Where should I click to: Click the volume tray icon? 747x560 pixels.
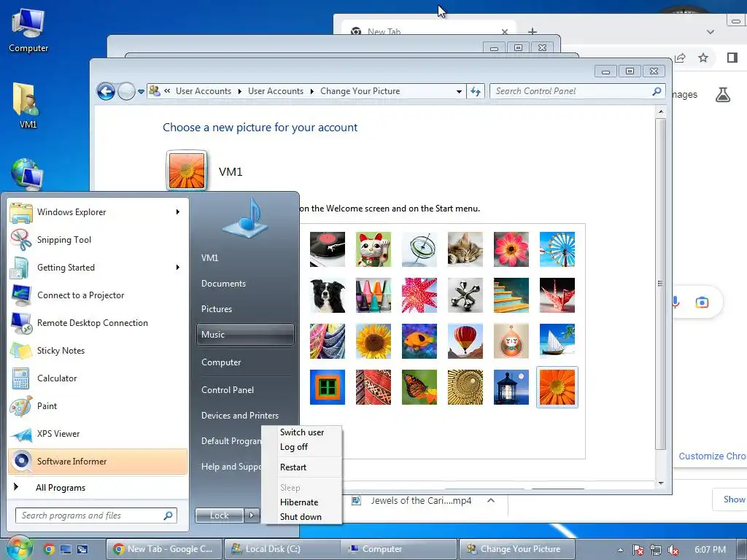pos(673,550)
